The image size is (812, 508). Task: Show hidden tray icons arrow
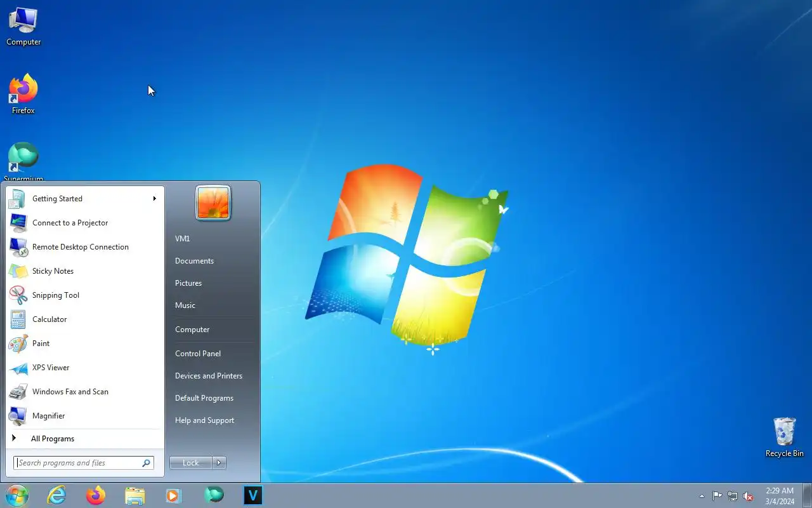[702, 496]
